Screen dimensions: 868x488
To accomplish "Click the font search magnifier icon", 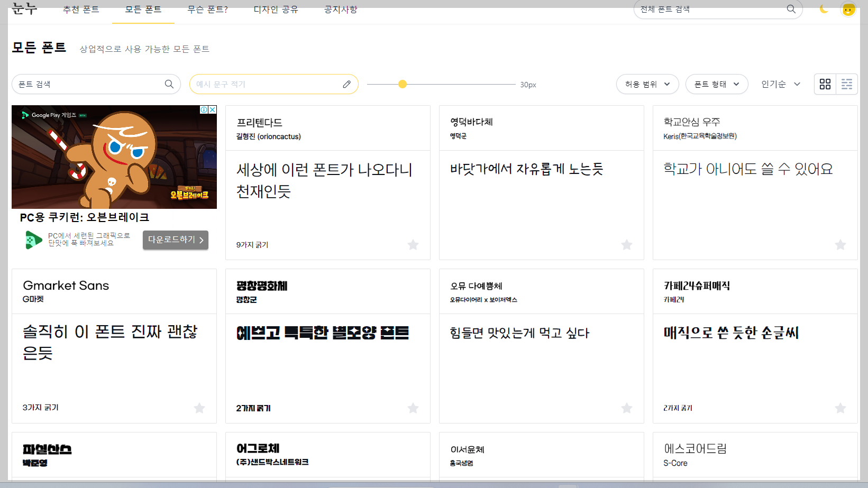I will coord(169,84).
